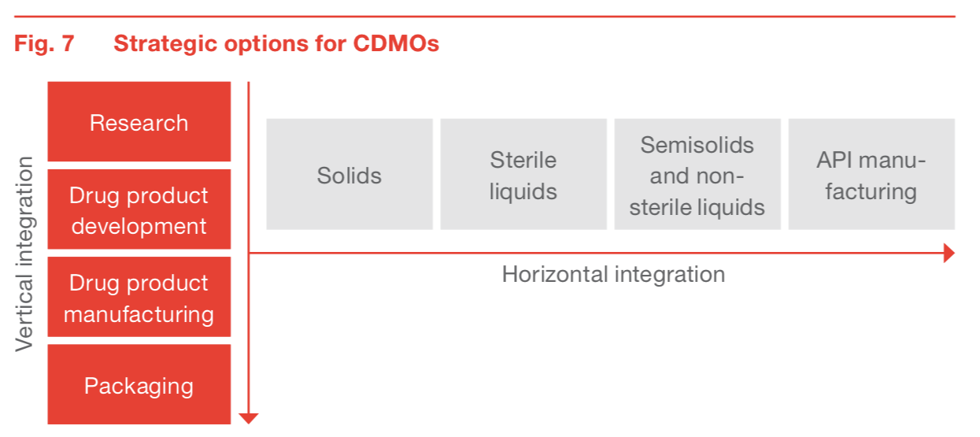Select Semisolids and non-sterile liquids box
980x437 pixels.
pos(697,174)
